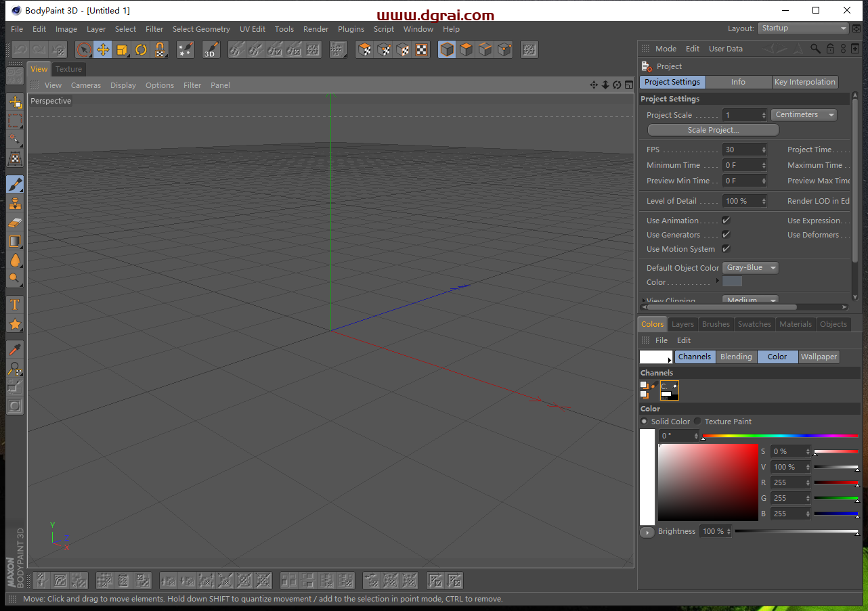This screenshot has height=611, width=868.
Task: Toggle the Channels button in Colors panel
Action: (695, 357)
